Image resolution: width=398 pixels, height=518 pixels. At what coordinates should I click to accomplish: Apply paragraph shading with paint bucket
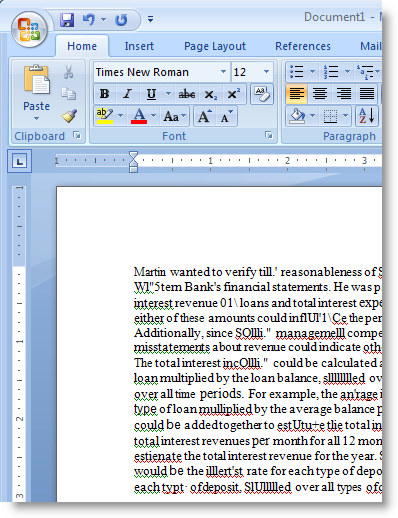(x=297, y=116)
